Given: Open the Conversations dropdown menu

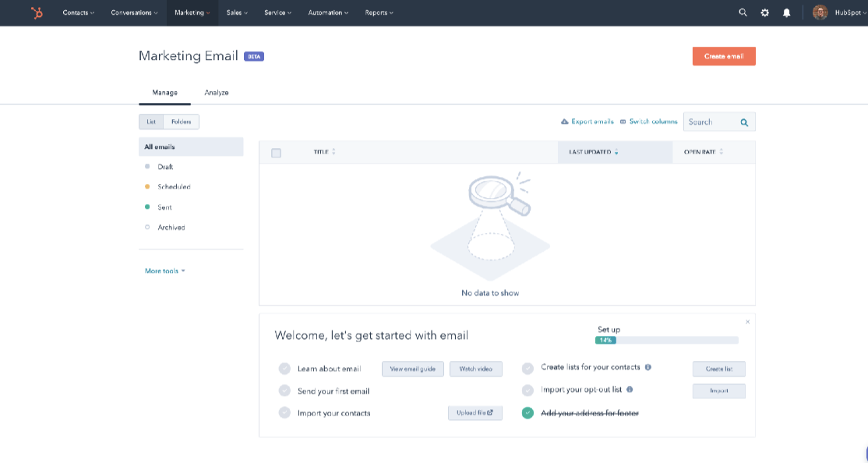Looking at the screenshot, I should [134, 12].
